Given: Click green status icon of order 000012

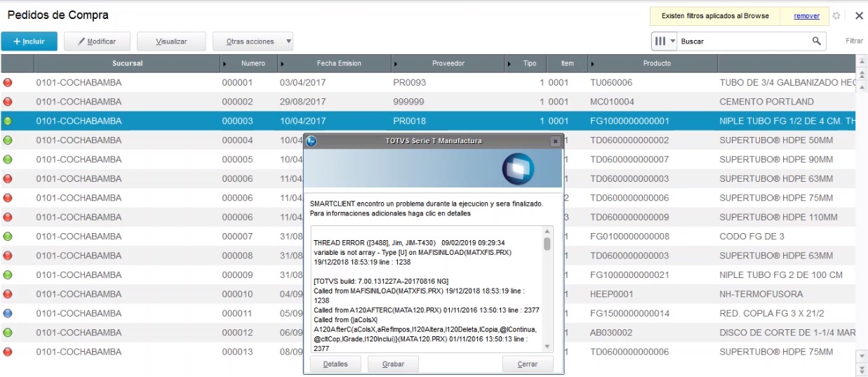Looking at the screenshot, I should (x=8, y=332).
